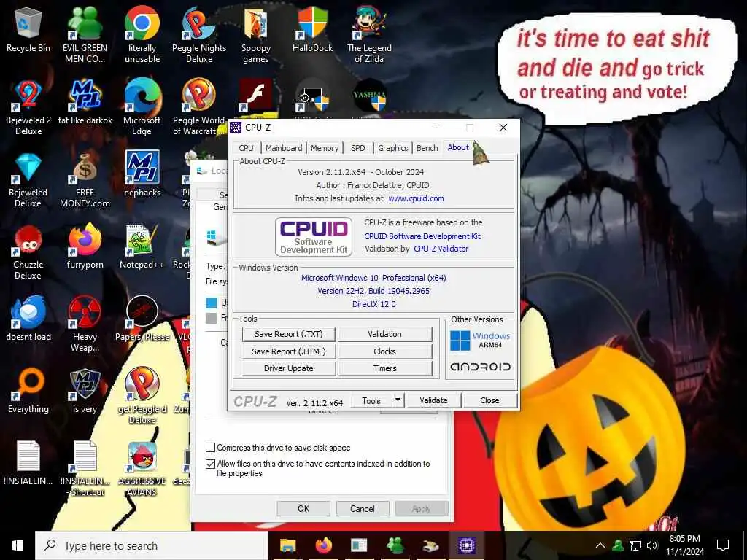The height and width of the screenshot is (560, 747).
Task: Open www.cpuid.com link
Action: click(x=416, y=198)
